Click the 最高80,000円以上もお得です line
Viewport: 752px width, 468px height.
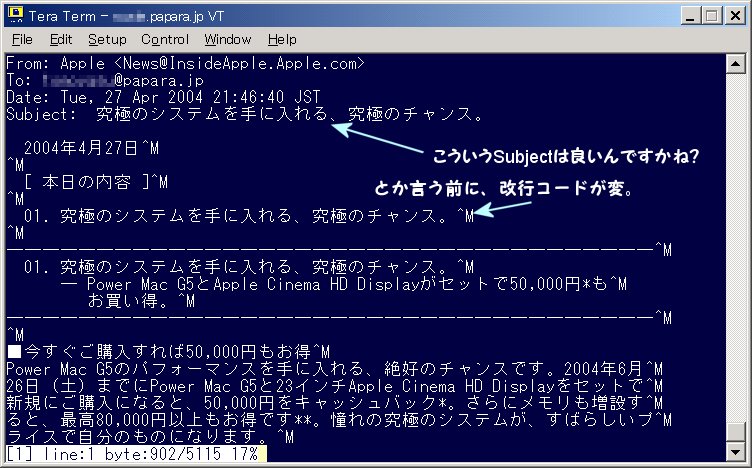[x=339, y=420]
